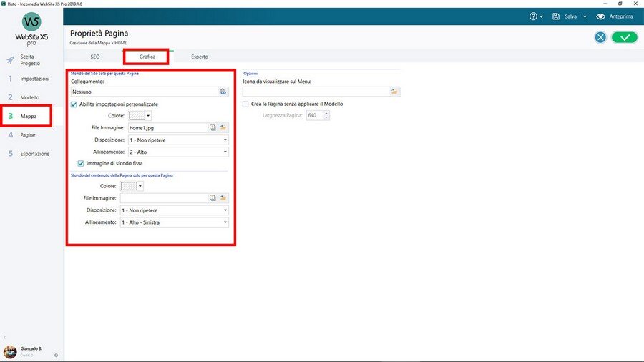The image size is (644, 362).
Task: Switch to the Esperto tab
Action: [200, 56]
